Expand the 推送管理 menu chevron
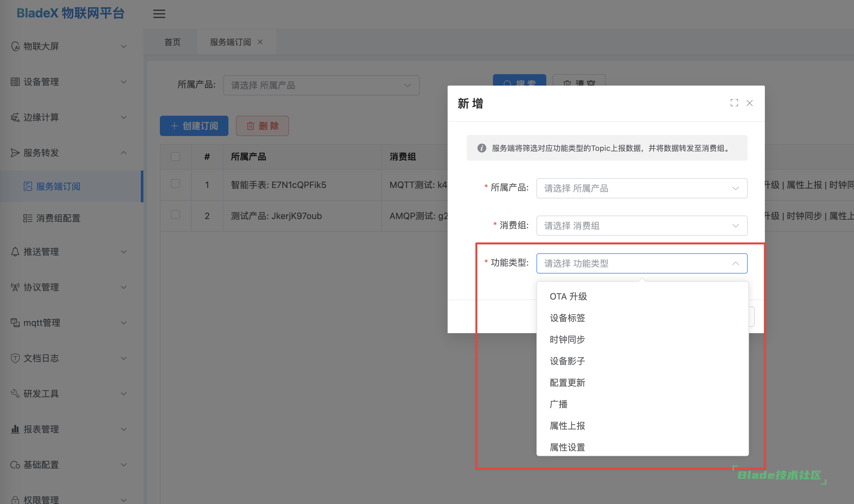 coord(124,252)
